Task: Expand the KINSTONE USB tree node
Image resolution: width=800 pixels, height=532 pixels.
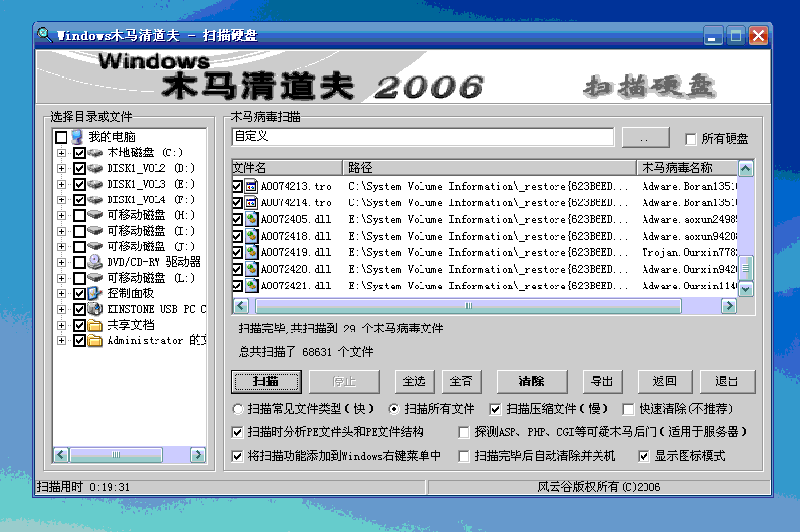Action: [62, 309]
